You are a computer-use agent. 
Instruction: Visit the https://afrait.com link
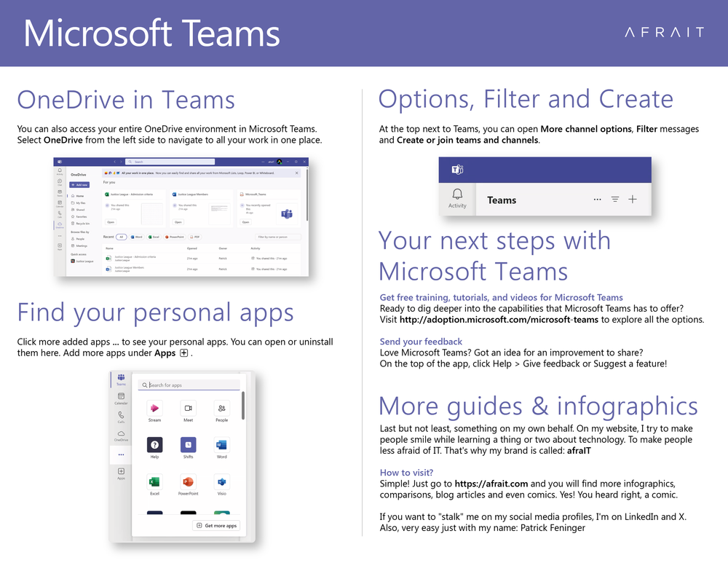pyautogui.click(x=490, y=484)
